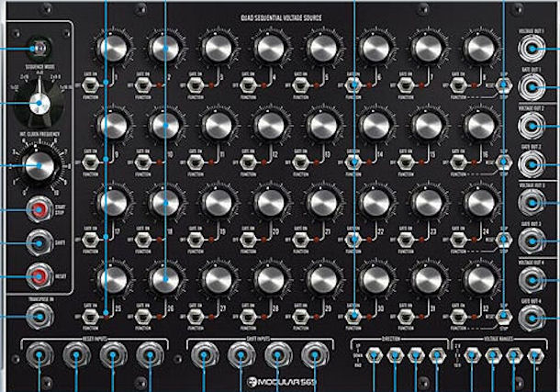Screen dimensions: 560x392
Task: Click the Transpose In jack
Action: tap(39, 316)
